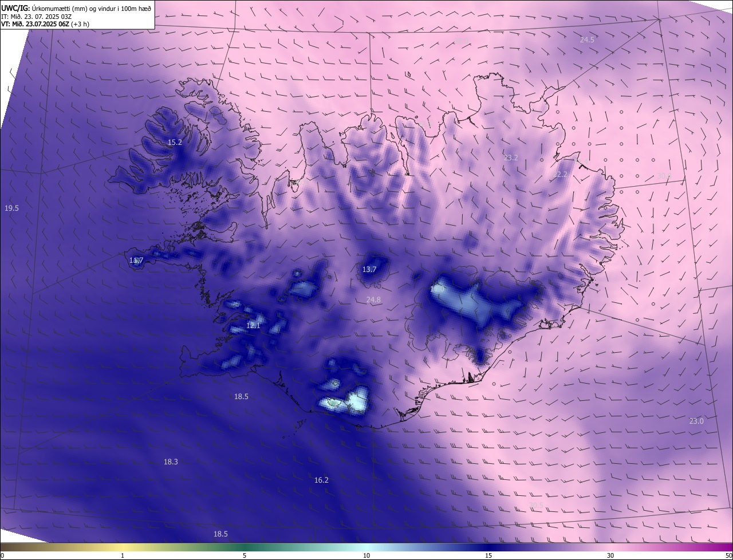
Task: Click the colour scale tick label 10
Action: tap(366, 556)
